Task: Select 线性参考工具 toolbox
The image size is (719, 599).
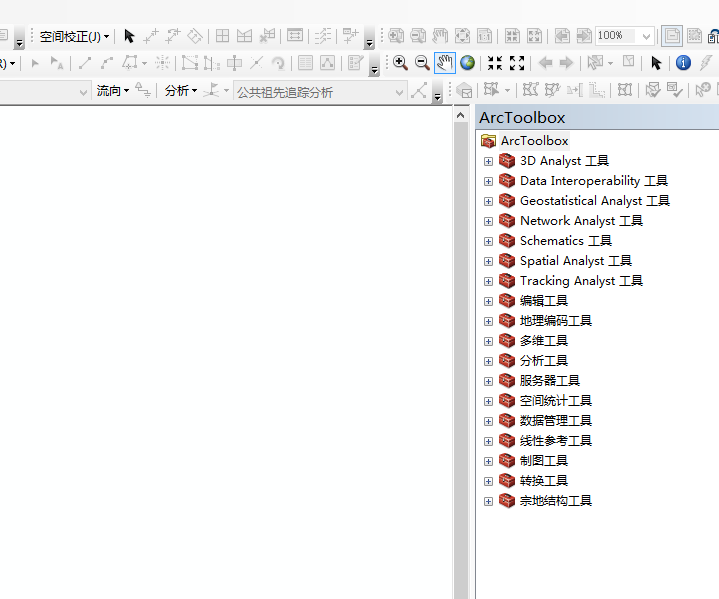Action: point(556,441)
